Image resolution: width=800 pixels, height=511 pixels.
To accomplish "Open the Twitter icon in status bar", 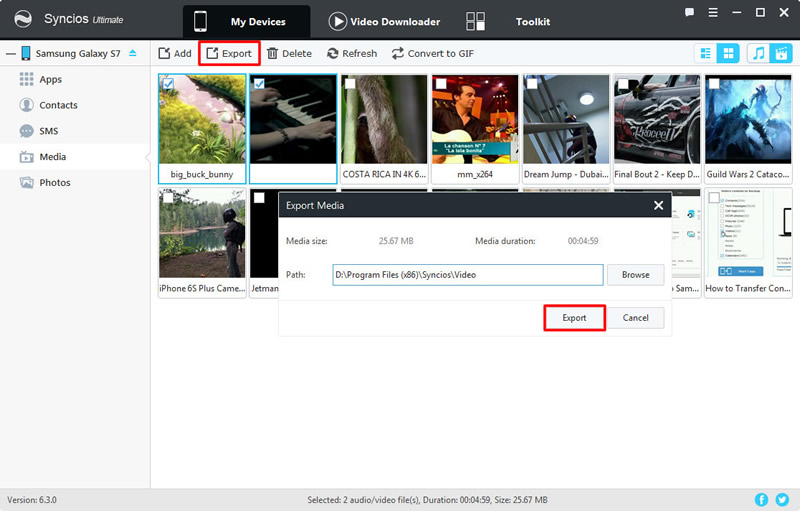I will click(782, 500).
